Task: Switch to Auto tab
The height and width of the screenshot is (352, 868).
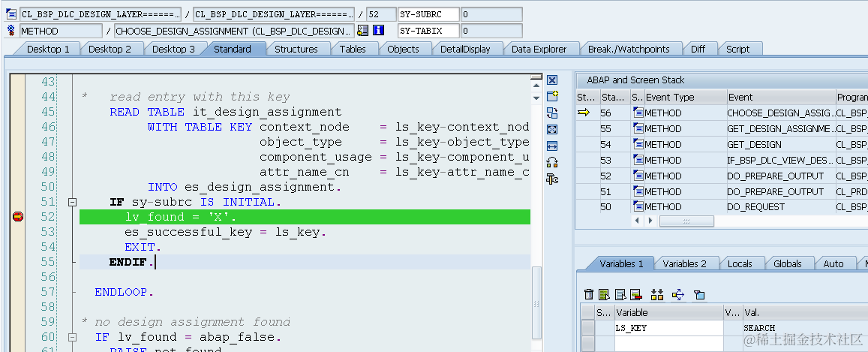Action: 833,263
